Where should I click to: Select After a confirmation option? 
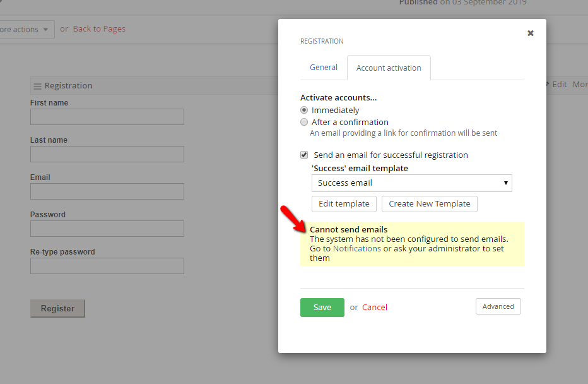304,122
